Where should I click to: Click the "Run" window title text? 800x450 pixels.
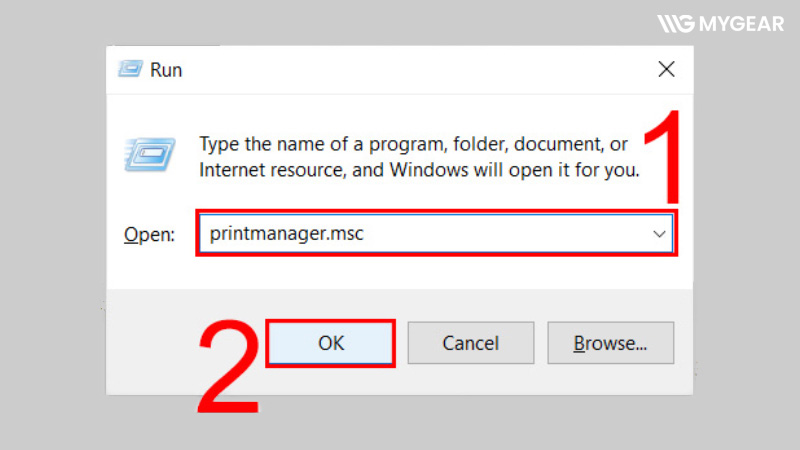pyautogui.click(x=166, y=70)
